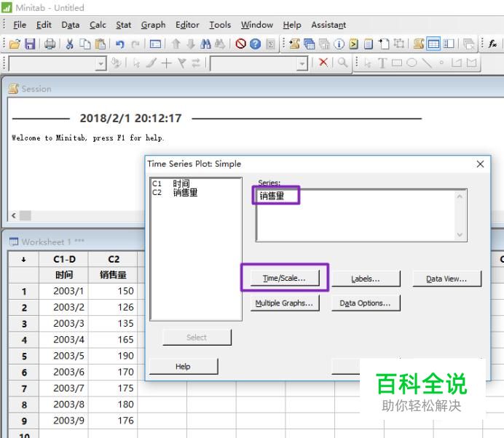This screenshot has height=438, width=504.
Task: Click the Help button in dialog
Action: (184, 367)
